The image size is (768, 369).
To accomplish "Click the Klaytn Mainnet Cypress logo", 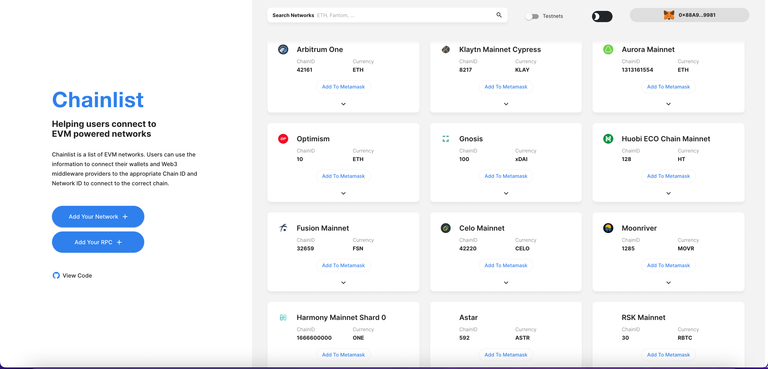I will [x=446, y=49].
